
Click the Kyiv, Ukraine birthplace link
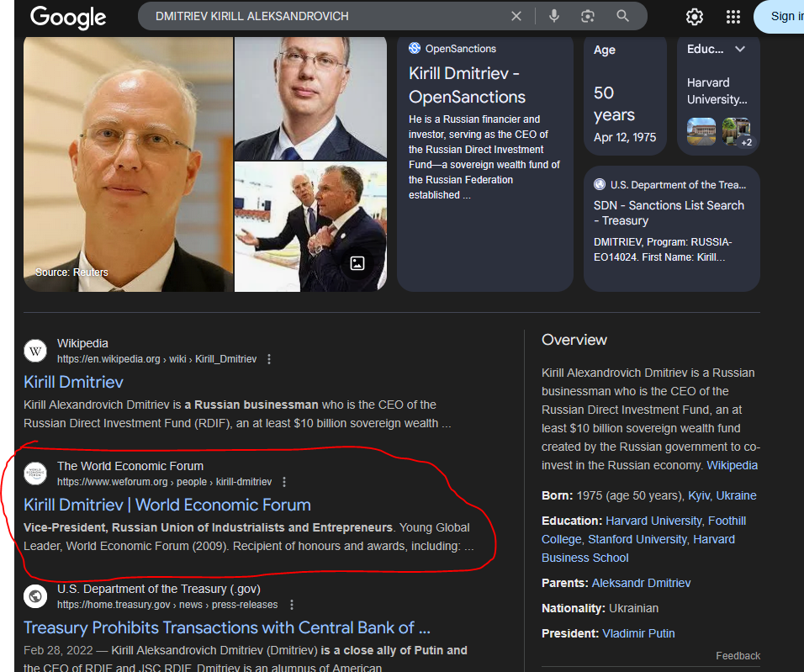(722, 495)
